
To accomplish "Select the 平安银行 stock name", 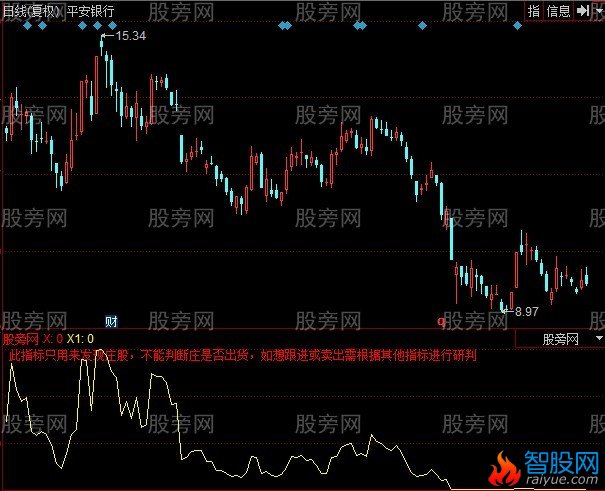I will pyautogui.click(x=90, y=11).
